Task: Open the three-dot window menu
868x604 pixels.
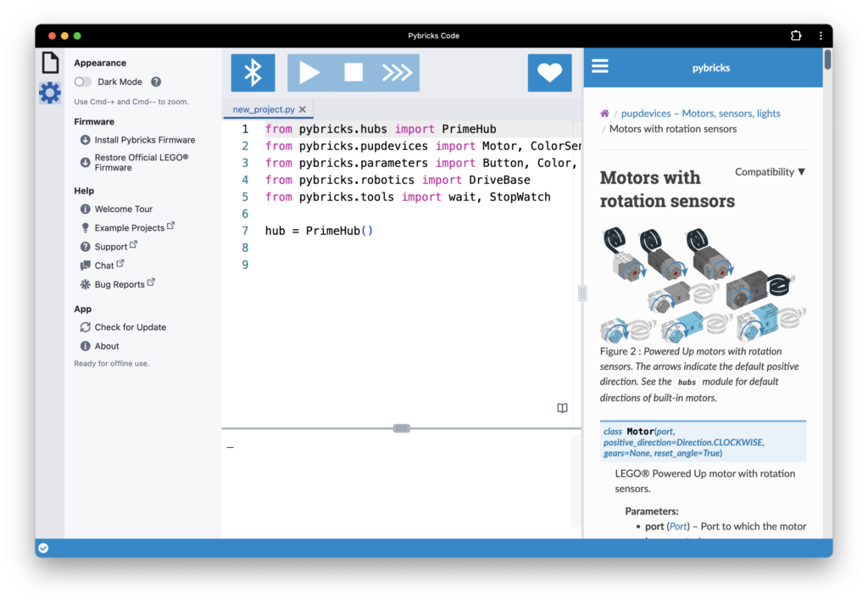Action: 821,36
